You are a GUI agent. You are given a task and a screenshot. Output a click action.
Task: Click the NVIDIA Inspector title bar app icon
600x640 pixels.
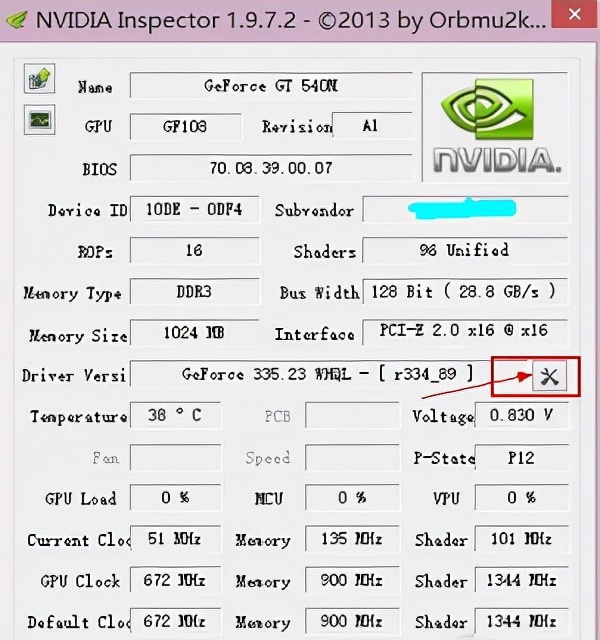click(16, 19)
